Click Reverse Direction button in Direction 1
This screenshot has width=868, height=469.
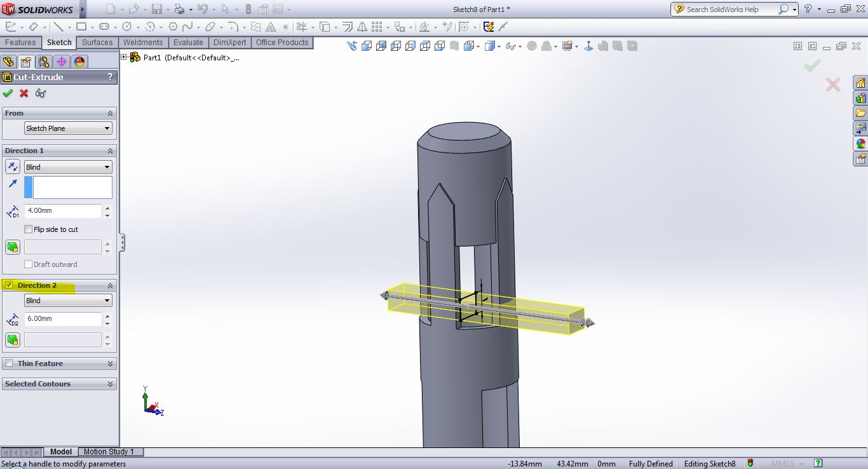12,167
